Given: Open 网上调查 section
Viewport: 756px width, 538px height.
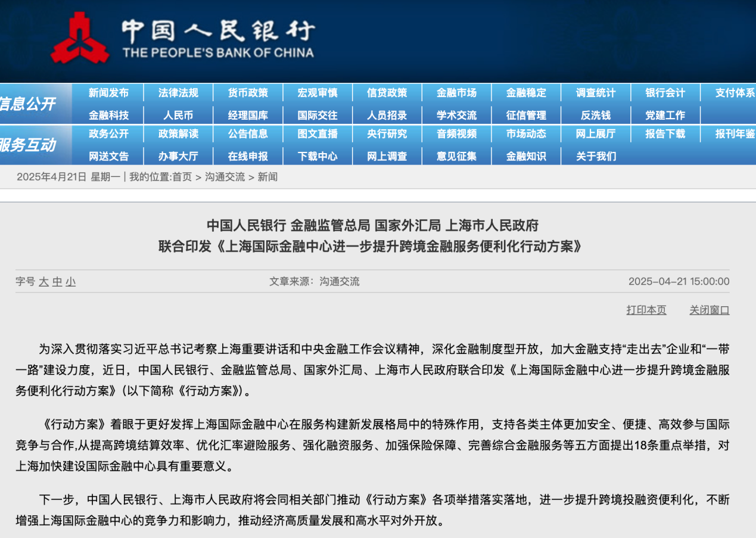Looking at the screenshot, I should 387,156.
